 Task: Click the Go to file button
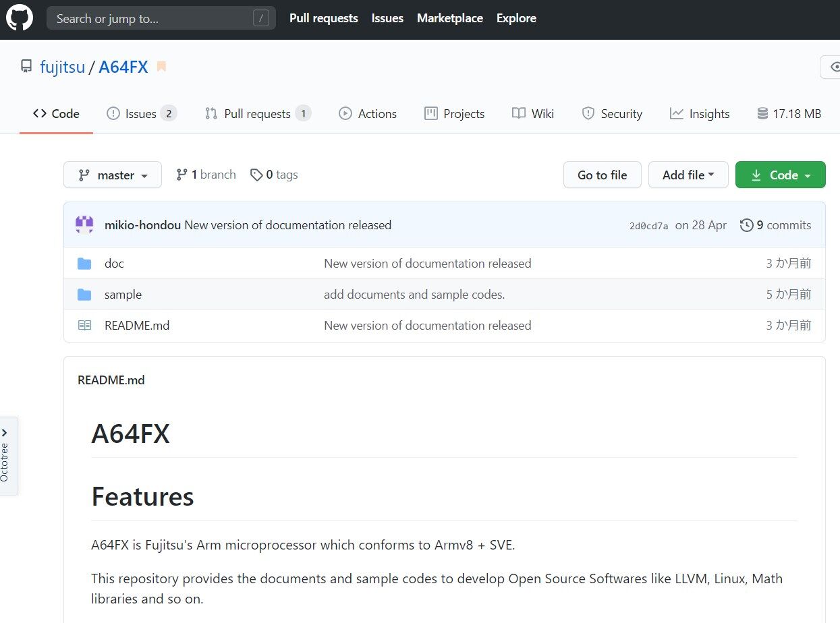coord(601,175)
